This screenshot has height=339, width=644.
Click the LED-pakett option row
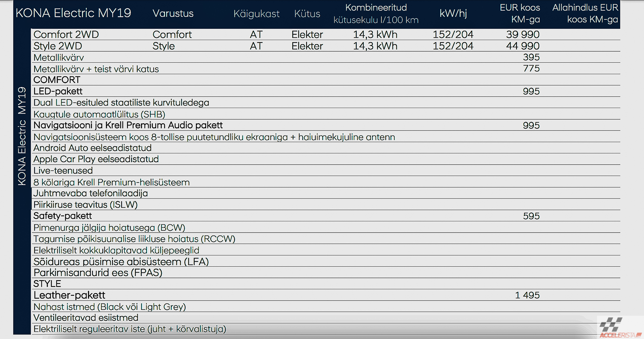click(326, 91)
